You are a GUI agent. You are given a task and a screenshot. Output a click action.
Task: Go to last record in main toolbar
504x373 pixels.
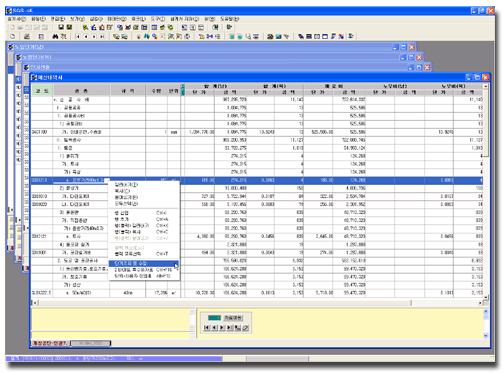pyautogui.click(x=102, y=36)
